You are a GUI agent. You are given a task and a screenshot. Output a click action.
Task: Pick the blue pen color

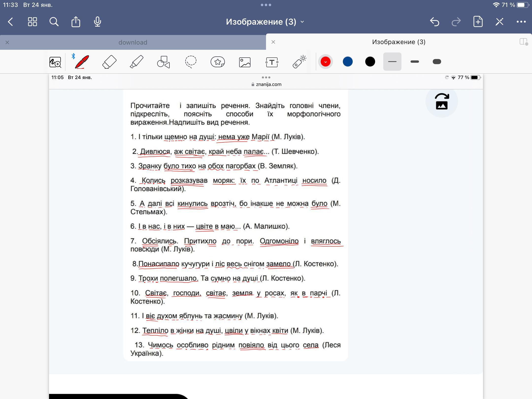(348, 62)
